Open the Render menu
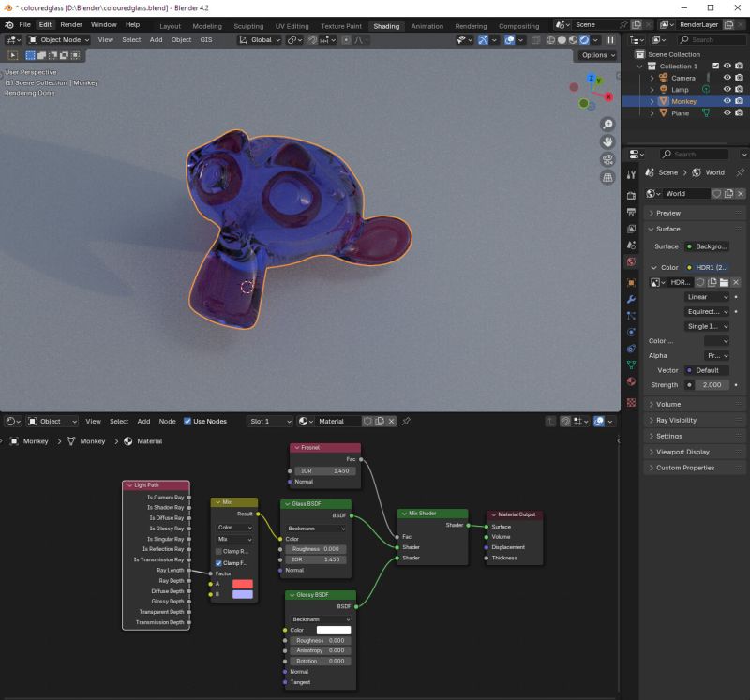The width and height of the screenshot is (750, 700). pos(71,25)
